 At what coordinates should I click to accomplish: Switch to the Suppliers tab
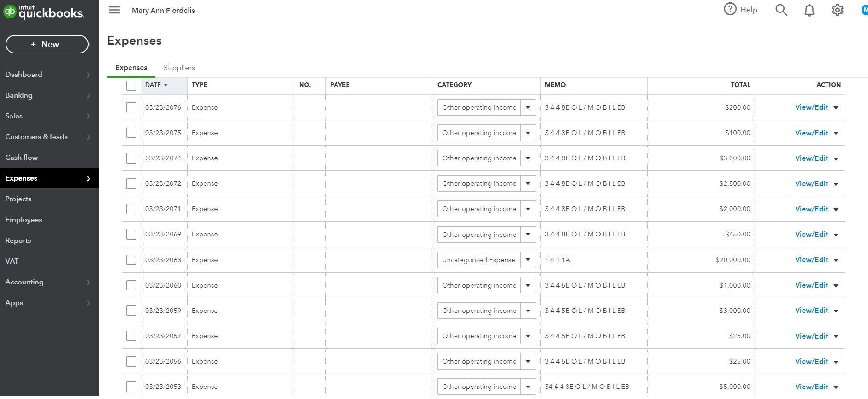click(x=179, y=68)
